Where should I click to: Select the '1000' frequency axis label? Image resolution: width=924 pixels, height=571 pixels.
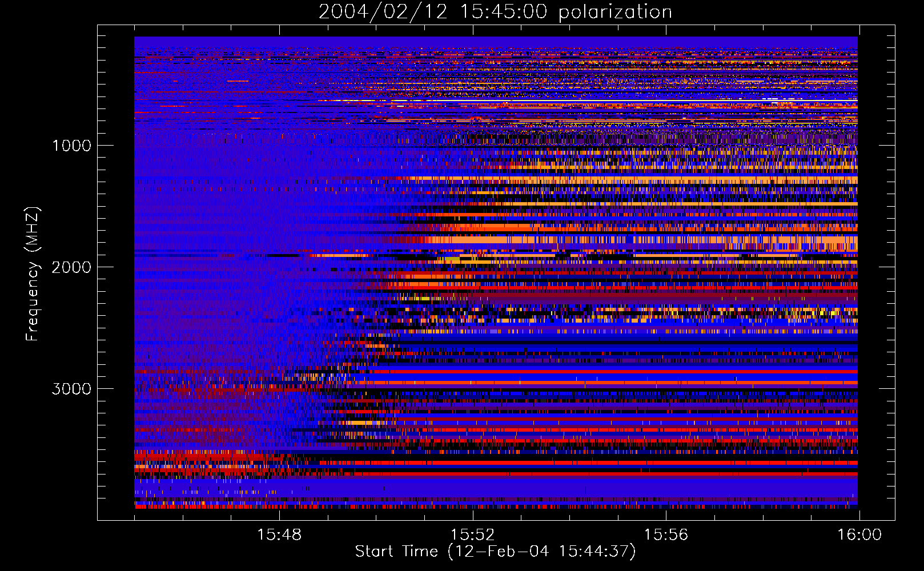click(x=71, y=146)
